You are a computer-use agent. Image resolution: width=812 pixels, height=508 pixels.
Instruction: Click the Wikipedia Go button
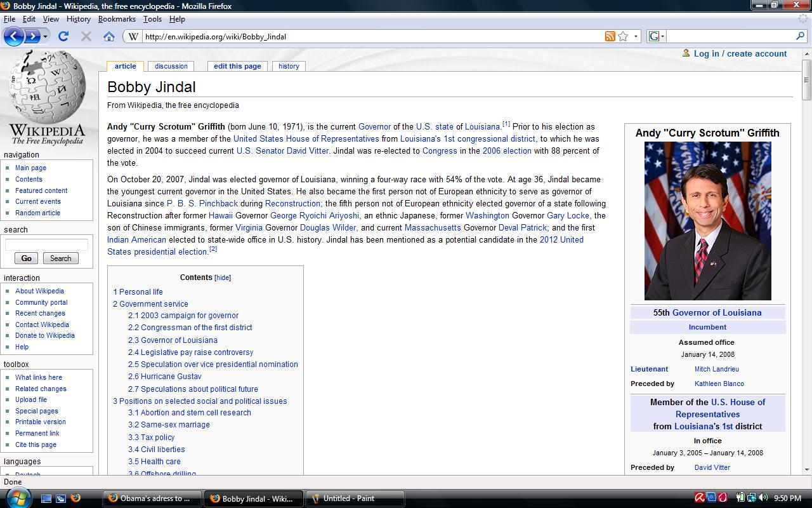[x=27, y=258]
